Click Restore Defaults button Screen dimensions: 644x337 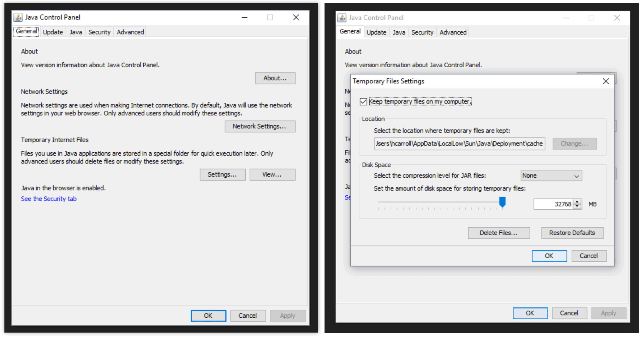572,233
